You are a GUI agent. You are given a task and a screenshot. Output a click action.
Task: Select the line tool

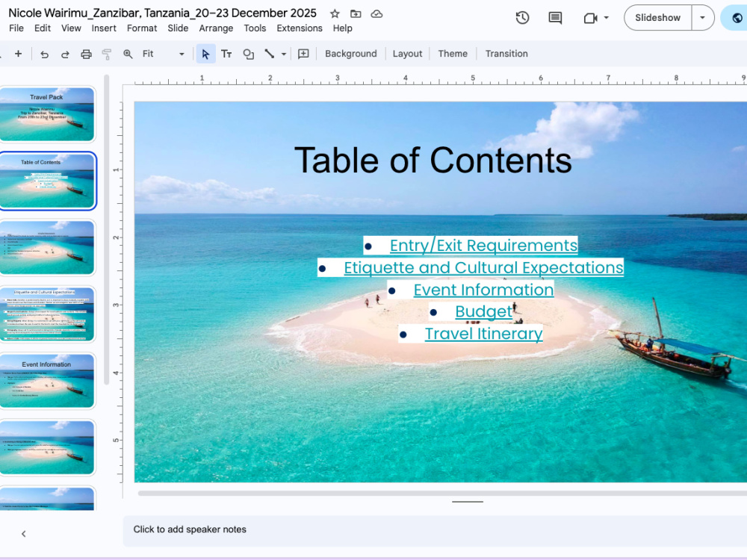click(x=270, y=54)
